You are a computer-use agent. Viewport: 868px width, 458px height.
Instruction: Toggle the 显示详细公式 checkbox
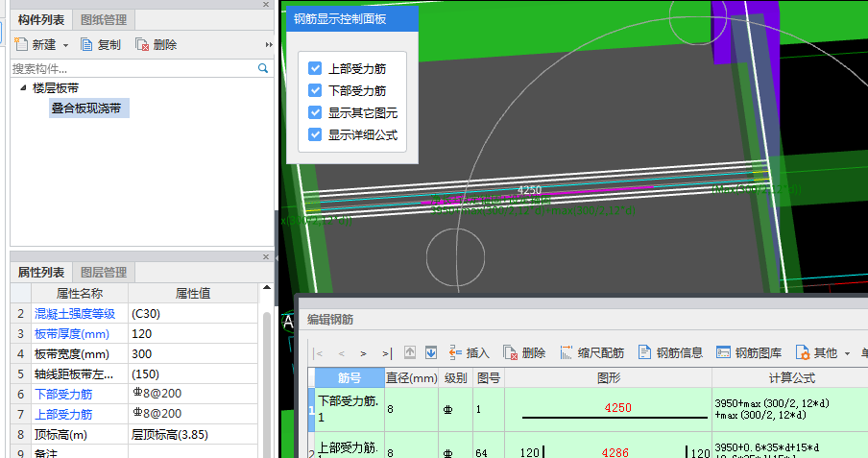[315, 134]
